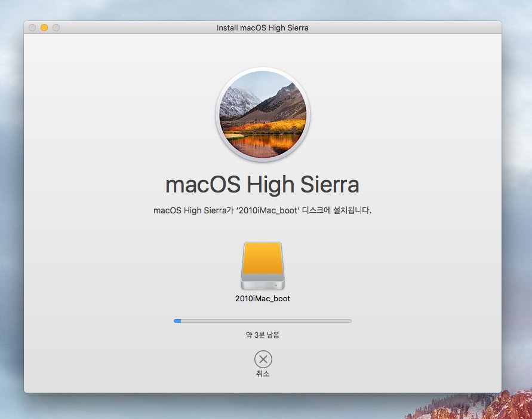Viewport: 532px width, 419px height.
Task: Click the disabled gray close button
Action: coord(32,27)
